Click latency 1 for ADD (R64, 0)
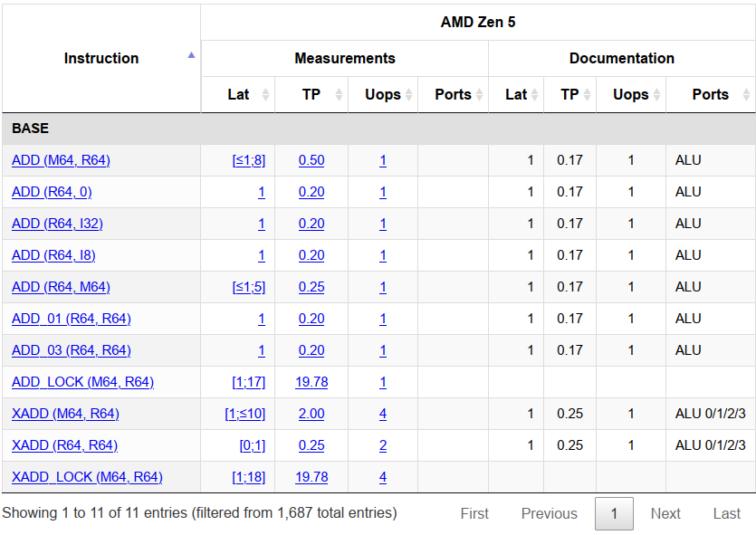Viewport: 756px width, 535px height. (262, 192)
